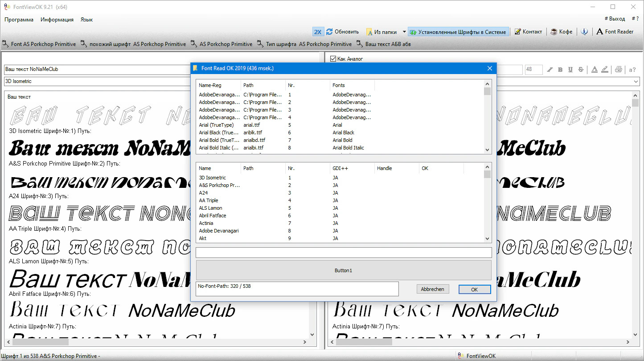Click the GDI++ column header
Viewport: 644px width, 361px height.
(x=352, y=168)
